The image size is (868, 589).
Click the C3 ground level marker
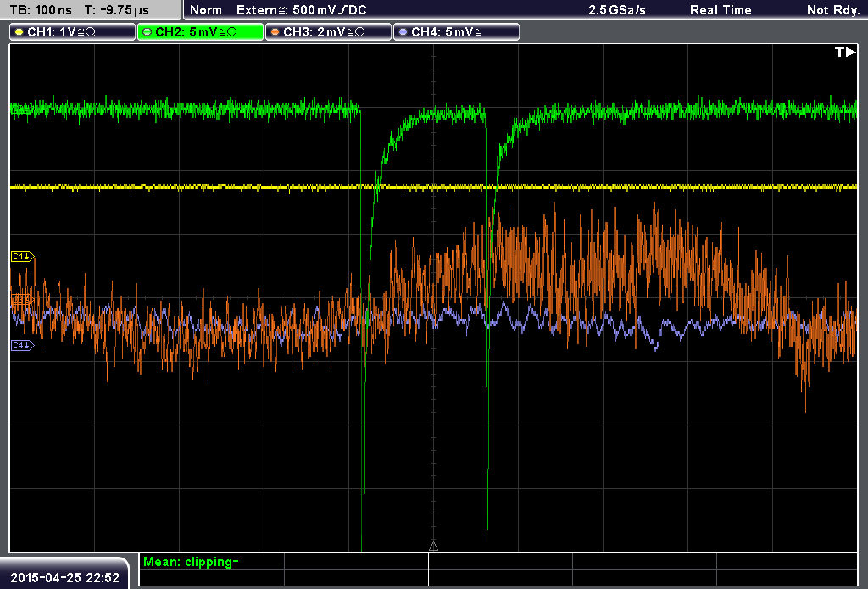coord(23,299)
